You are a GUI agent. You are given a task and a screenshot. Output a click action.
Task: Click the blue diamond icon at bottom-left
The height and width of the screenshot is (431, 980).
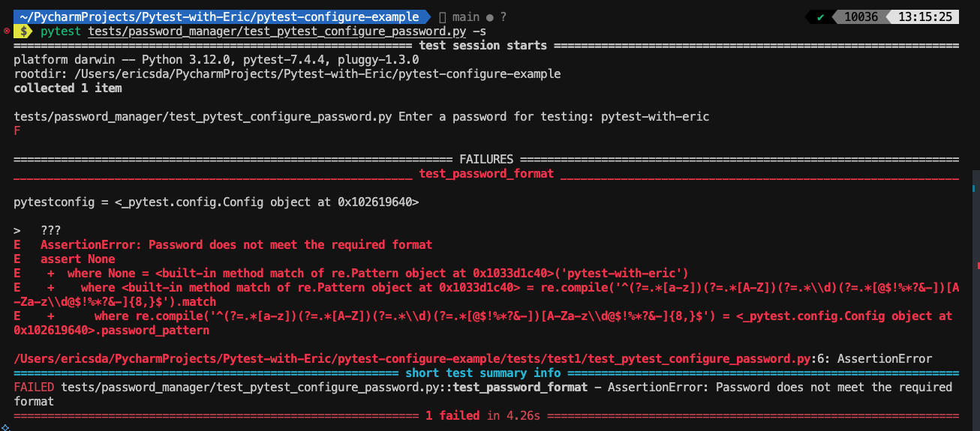[x=5, y=425]
